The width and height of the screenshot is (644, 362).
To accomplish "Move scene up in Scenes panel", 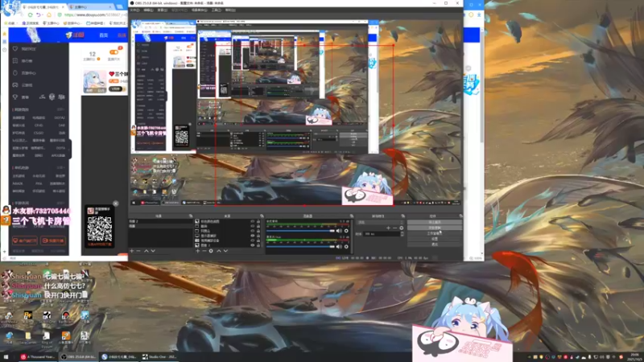I will point(146,251).
